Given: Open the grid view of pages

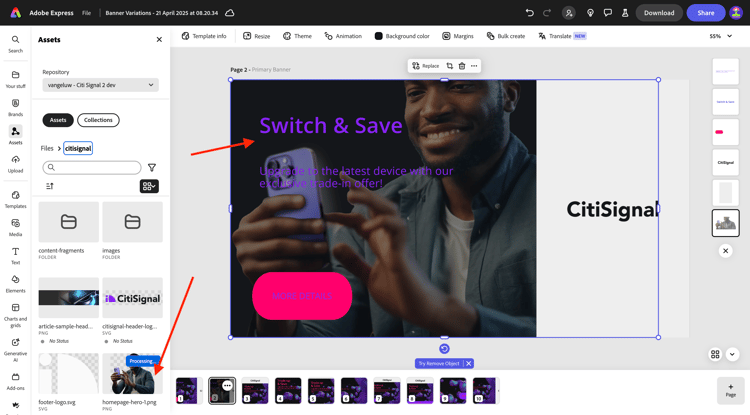Looking at the screenshot, I should 715,354.
